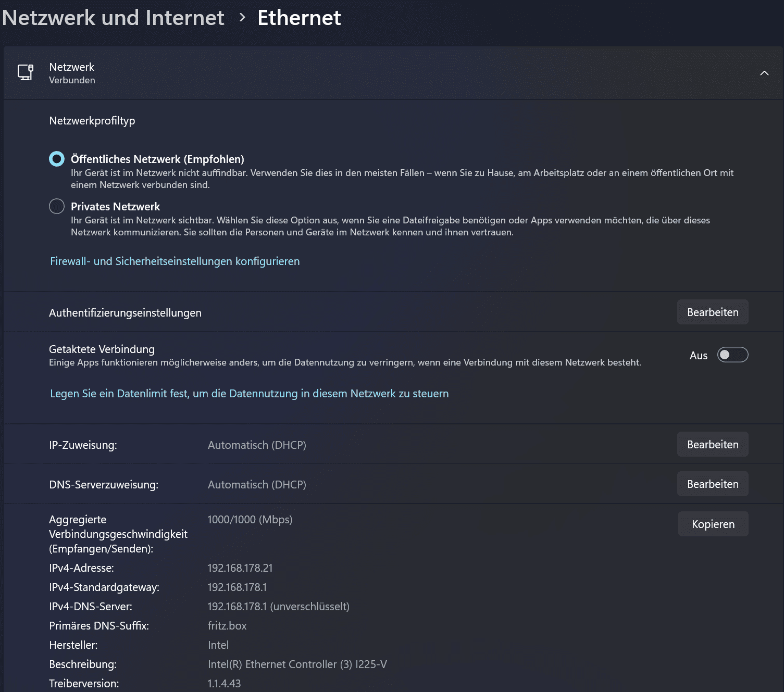The width and height of the screenshot is (784, 692).
Task: Open Firewall- und Sicherheitseinstellungen konfigurieren link
Action: click(x=175, y=261)
